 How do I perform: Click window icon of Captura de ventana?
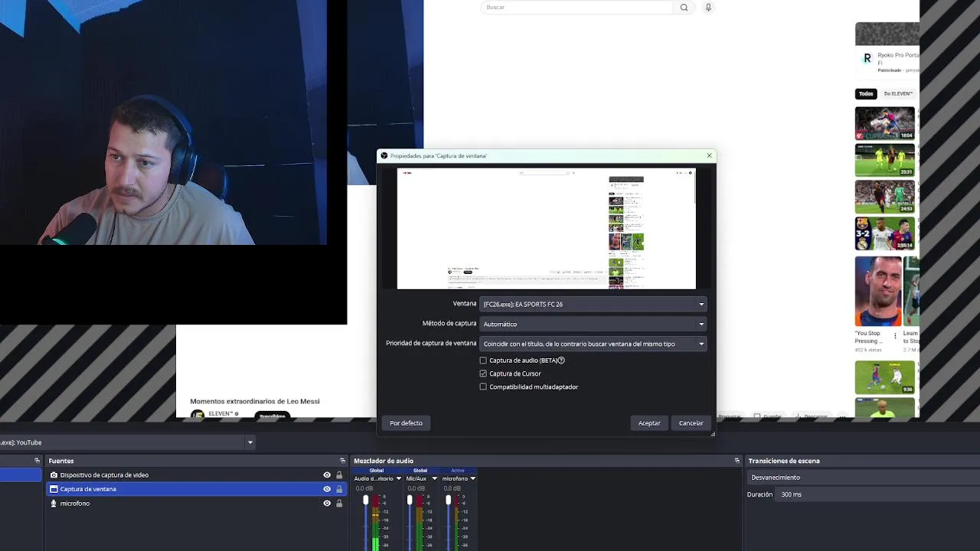pos(54,489)
